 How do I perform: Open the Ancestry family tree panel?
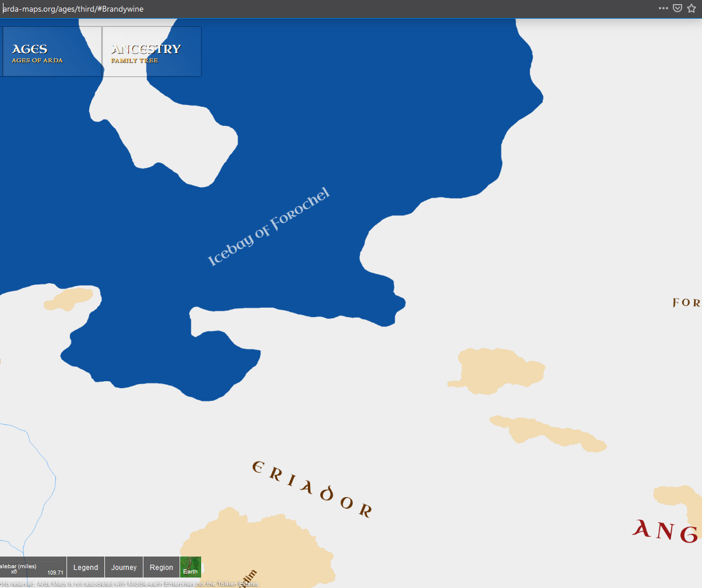tap(152, 52)
